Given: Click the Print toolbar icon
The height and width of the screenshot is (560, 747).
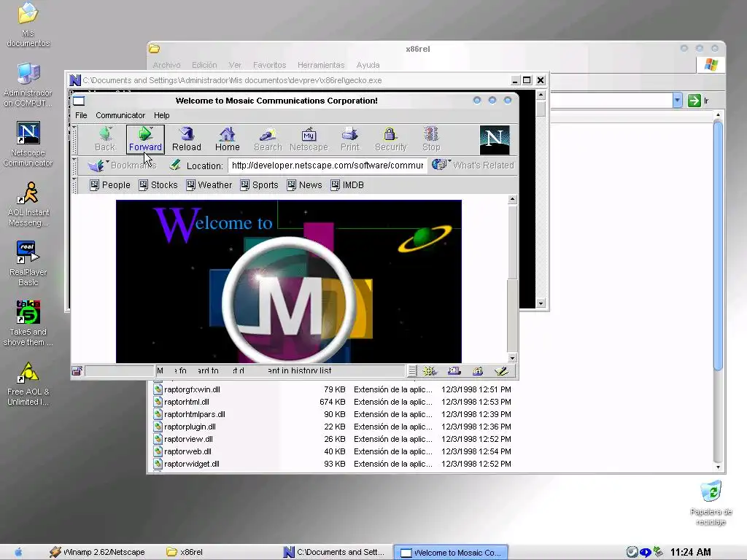Looking at the screenshot, I should click(349, 139).
